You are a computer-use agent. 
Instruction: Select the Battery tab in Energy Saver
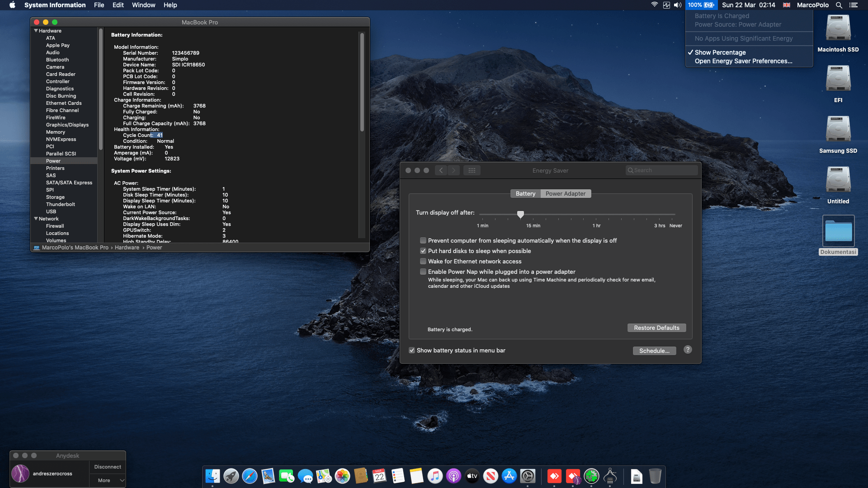tap(525, 193)
